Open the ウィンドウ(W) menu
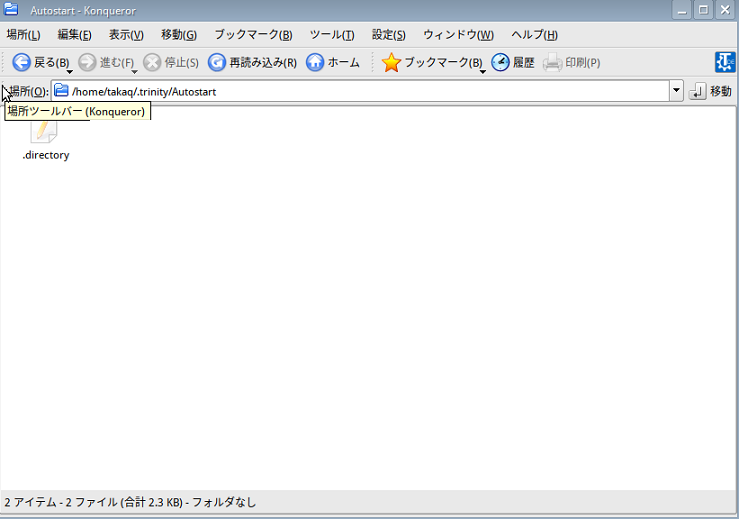This screenshot has width=739, height=519. click(459, 35)
